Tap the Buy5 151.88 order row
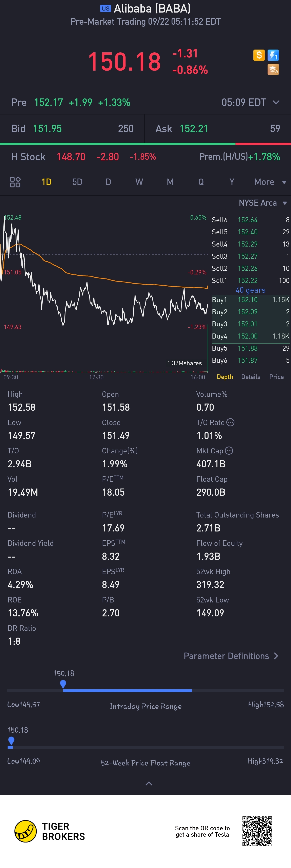The image size is (291, 868). [x=250, y=348]
